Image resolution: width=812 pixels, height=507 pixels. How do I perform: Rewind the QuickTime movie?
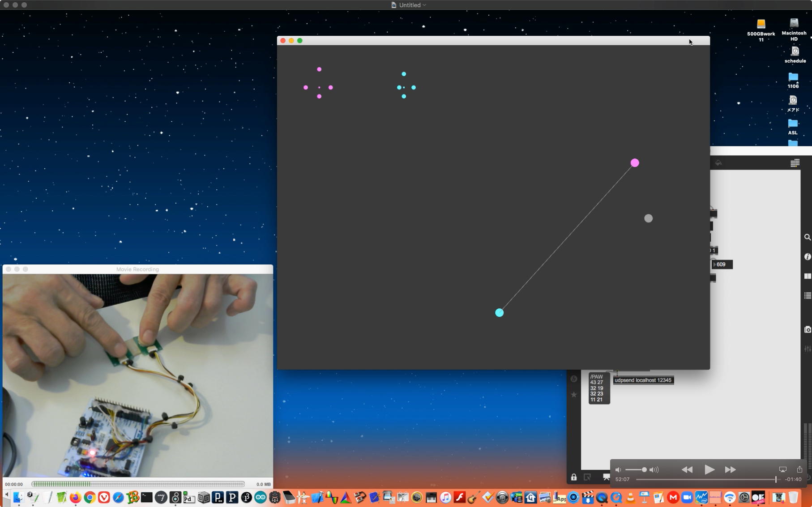click(687, 469)
